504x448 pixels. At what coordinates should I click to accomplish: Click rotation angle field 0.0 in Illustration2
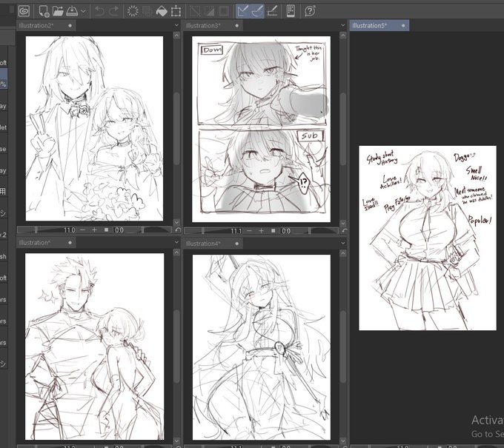(x=119, y=230)
